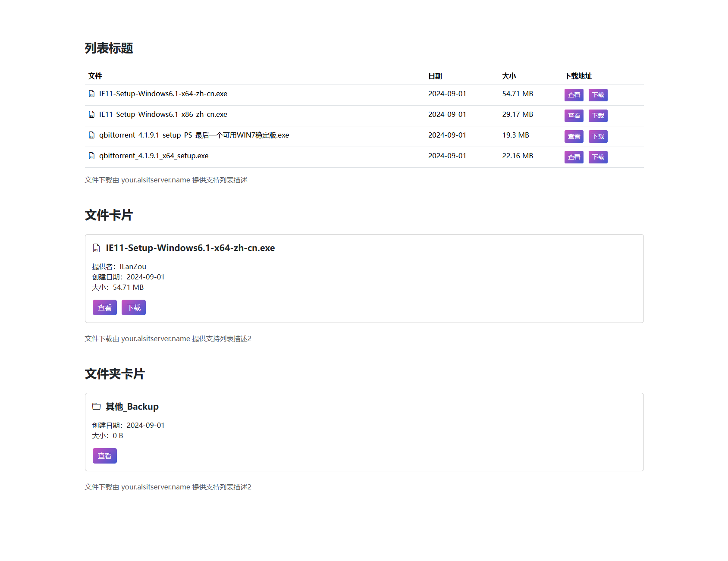Click the 29.17 MB size cell
Screen dimensions: 728x561
tap(518, 114)
